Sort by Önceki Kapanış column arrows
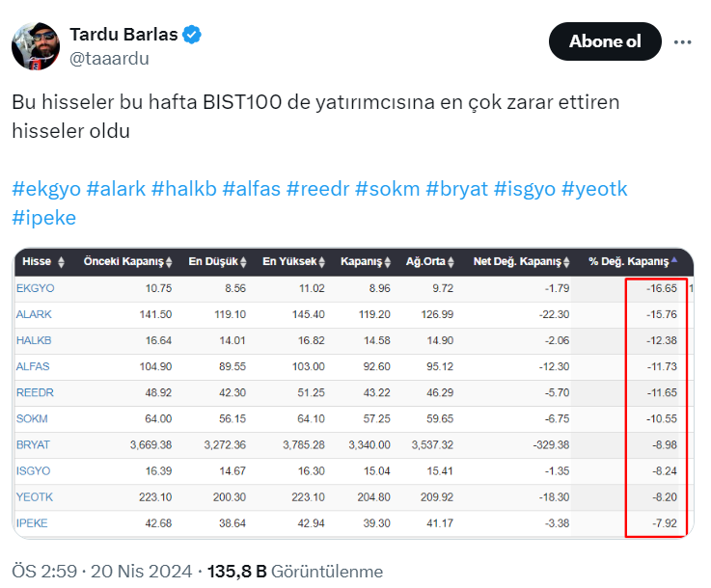 (x=170, y=262)
